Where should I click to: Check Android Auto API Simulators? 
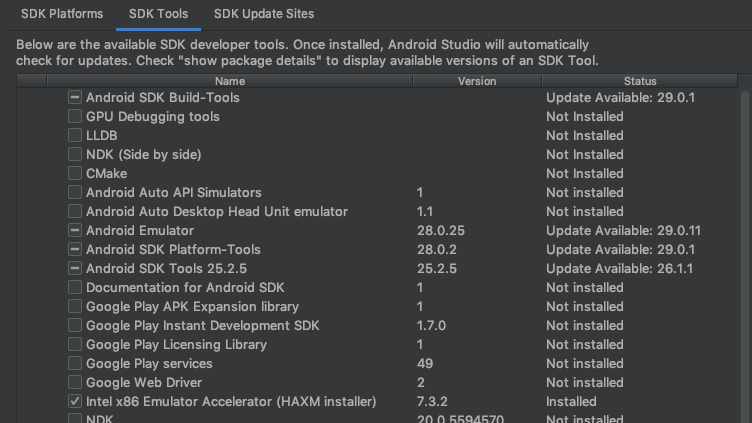pos(75,192)
